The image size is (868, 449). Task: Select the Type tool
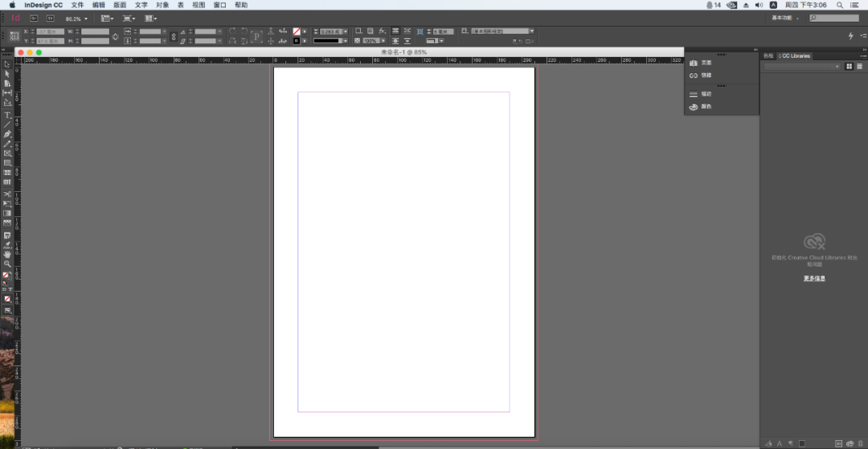click(7, 115)
